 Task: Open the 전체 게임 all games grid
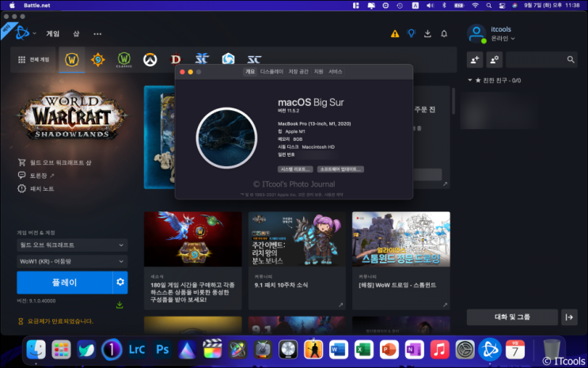33,59
